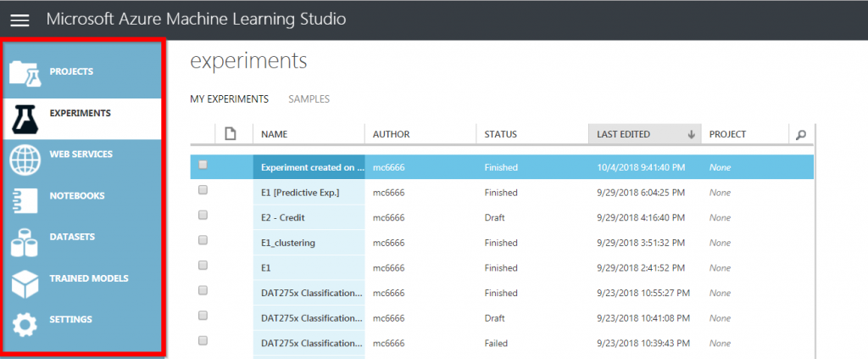Viewport: 868px width, 359px height.
Task: Switch to the Samples tab
Action: (x=309, y=99)
